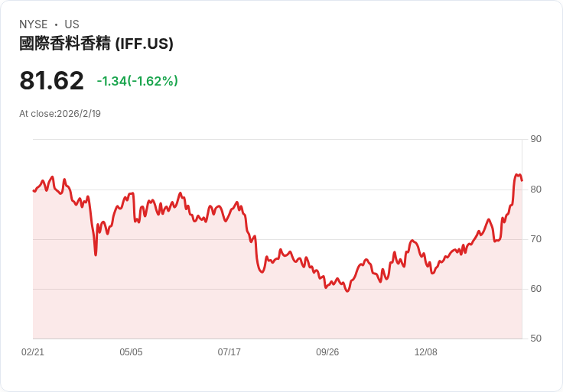Click the 07/17 date axis label
Image resolution: width=563 pixels, height=392 pixels.
pos(229,352)
